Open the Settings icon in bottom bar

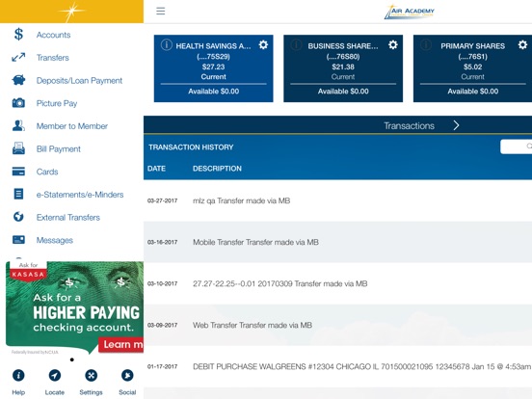(x=91, y=375)
